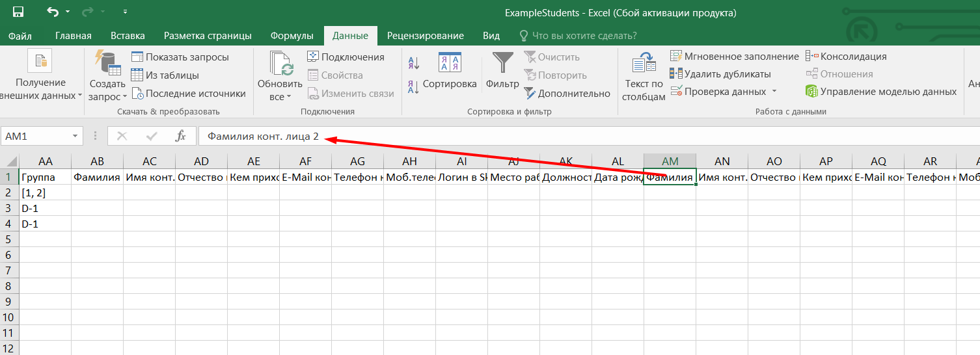This screenshot has width=980, height=355.
Task: Click the Name Box showing AM1
Action: pyautogui.click(x=35, y=137)
